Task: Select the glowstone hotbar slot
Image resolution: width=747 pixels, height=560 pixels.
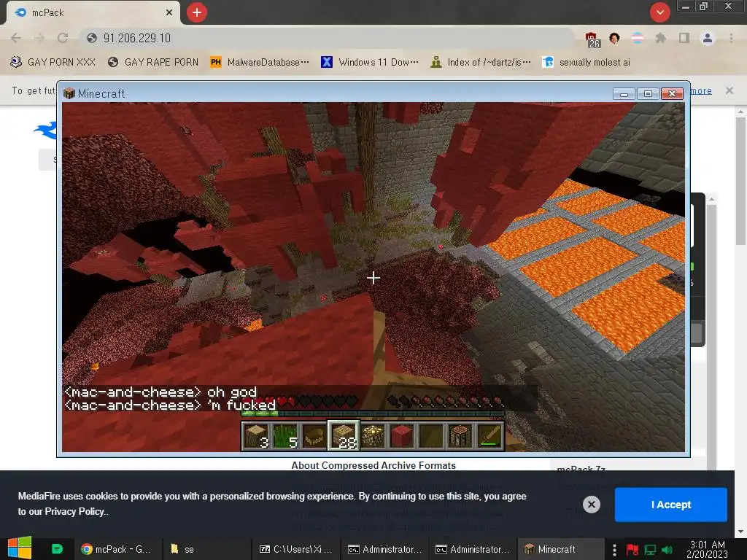Action: pos(373,436)
